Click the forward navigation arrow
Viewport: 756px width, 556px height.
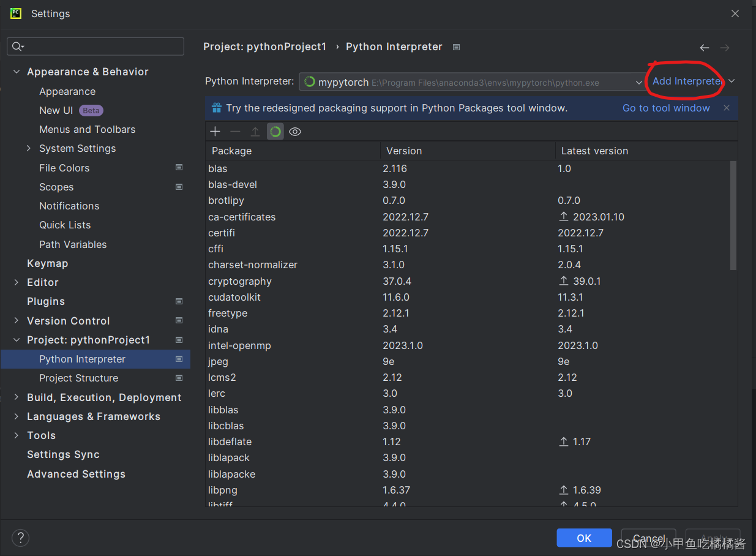[x=725, y=48]
